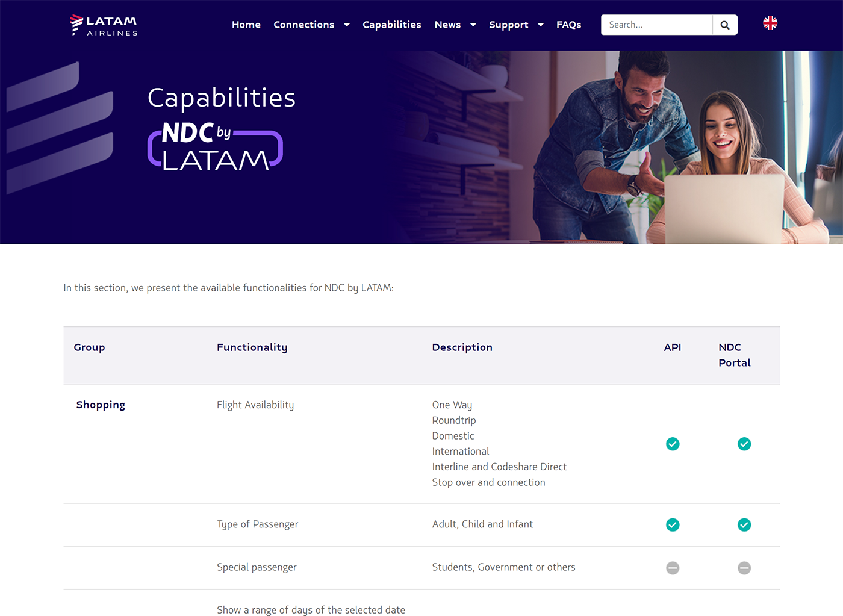Click NDC Portal checkmark for Flight Availability
Image resolution: width=843 pixels, height=616 pixels.
744,444
